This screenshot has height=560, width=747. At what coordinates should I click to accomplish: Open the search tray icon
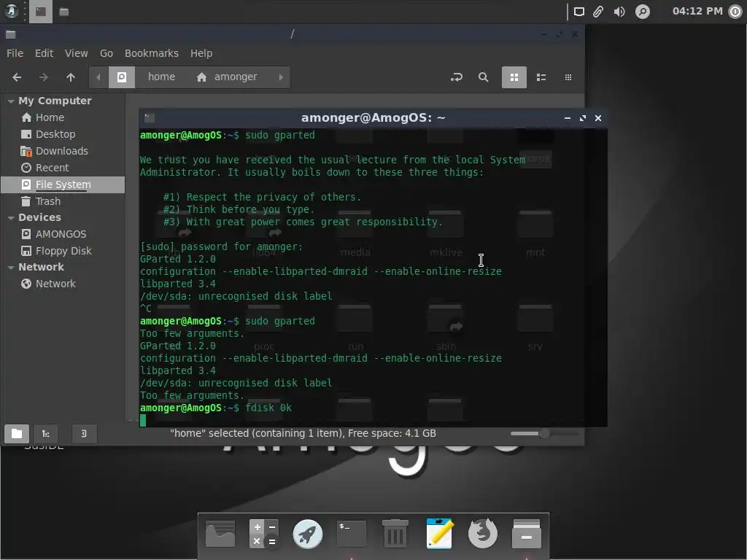click(x=643, y=12)
